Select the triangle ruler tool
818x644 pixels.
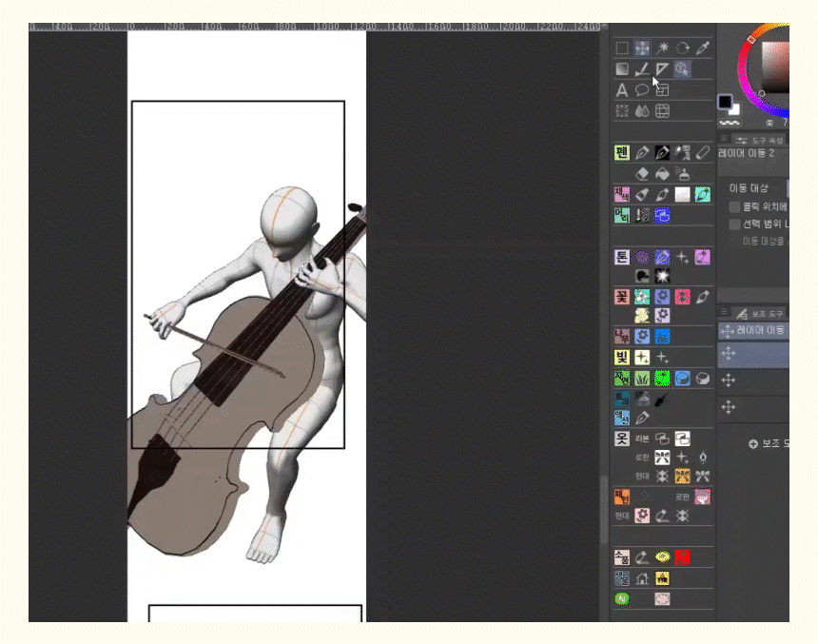coord(663,68)
